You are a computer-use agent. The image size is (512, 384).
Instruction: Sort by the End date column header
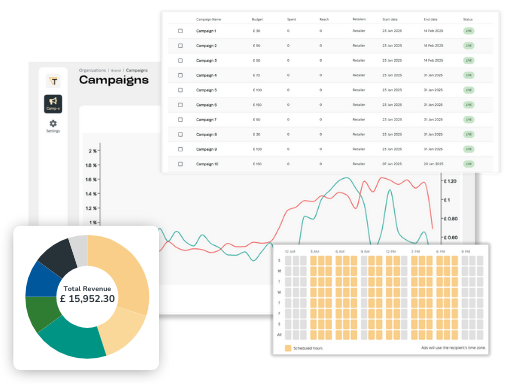click(430, 19)
